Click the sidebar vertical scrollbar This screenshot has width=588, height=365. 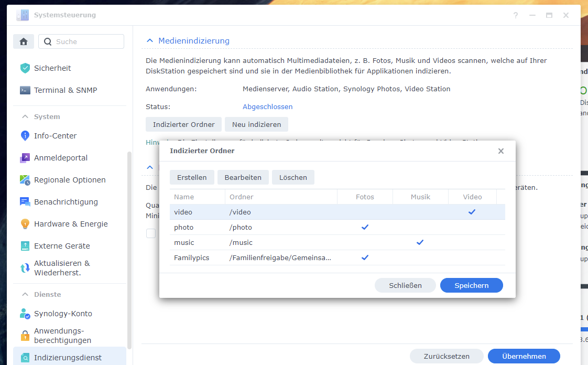(x=129, y=250)
